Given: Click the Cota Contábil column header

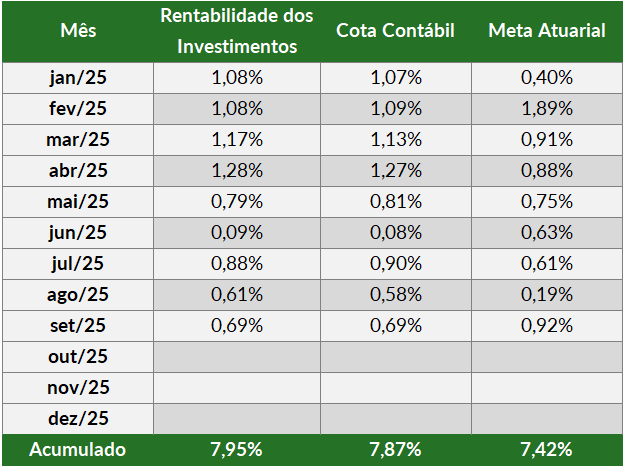Looking at the screenshot, I should coord(396,31).
